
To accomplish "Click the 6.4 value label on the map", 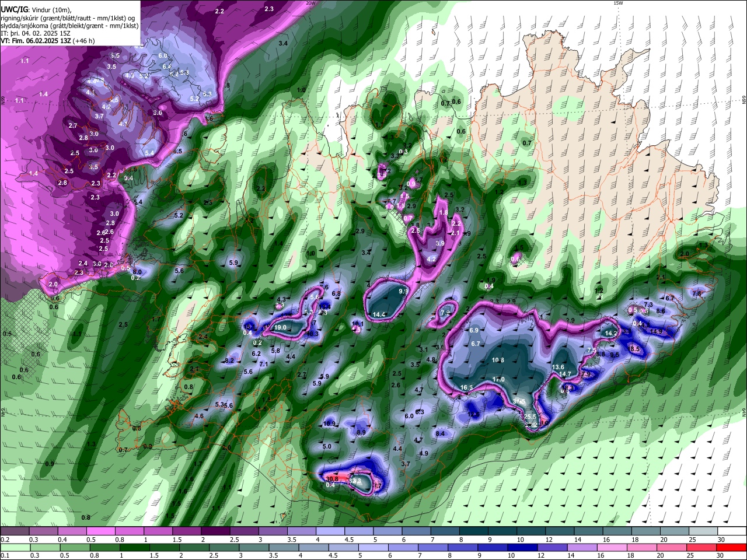I will 166,66.
